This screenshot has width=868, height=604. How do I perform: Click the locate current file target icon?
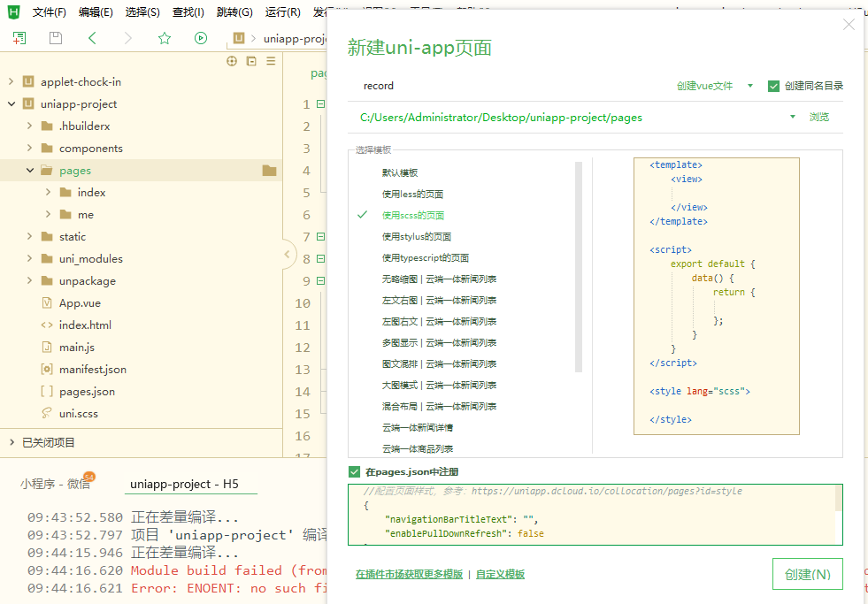232,61
